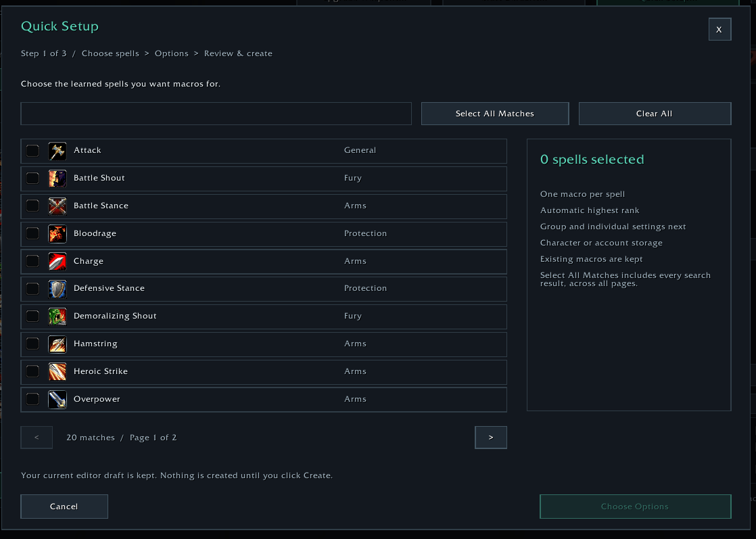Click the Battle Stance crossed-swords icon
The width and height of the screenshot is (756, 539).
click(x=57, y=206)
